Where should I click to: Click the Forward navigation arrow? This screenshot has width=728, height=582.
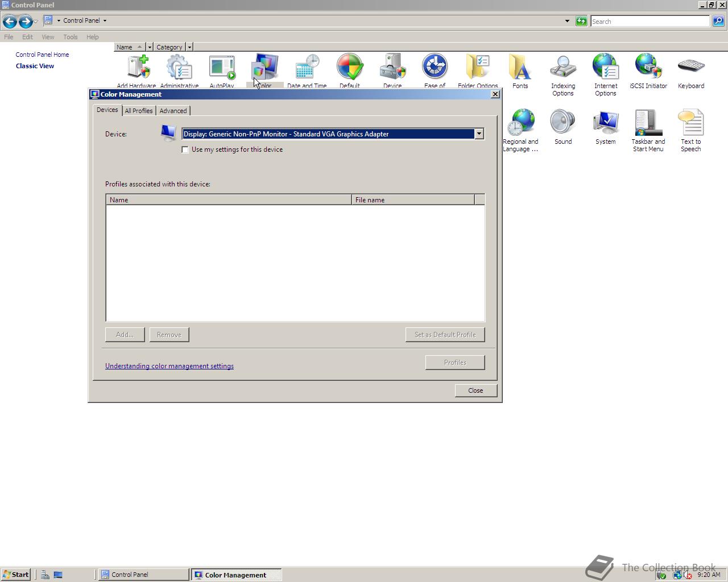(26, 22)
